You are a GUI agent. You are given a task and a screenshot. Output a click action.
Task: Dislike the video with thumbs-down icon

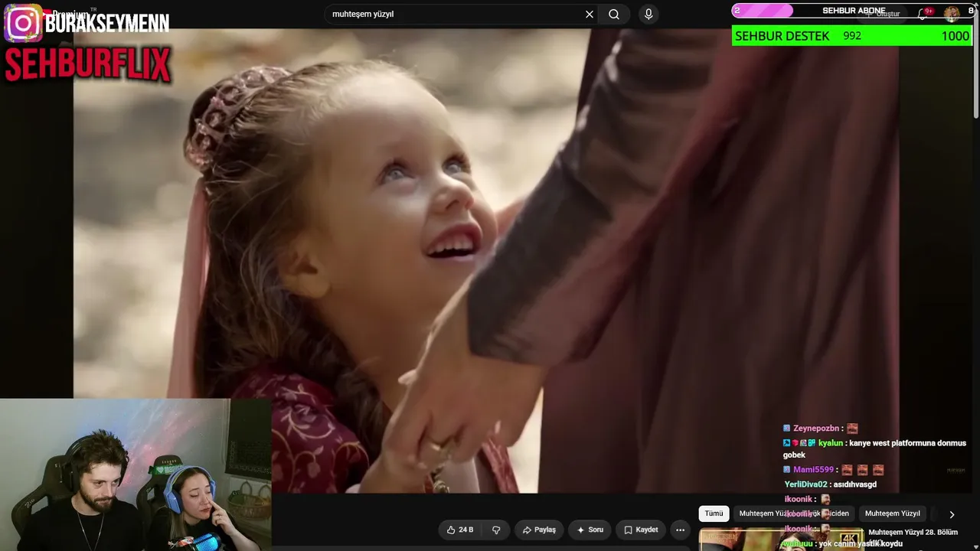point(496,530)
